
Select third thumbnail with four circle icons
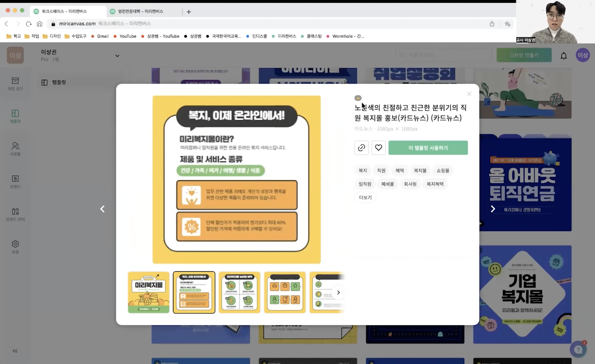(239, 292)
